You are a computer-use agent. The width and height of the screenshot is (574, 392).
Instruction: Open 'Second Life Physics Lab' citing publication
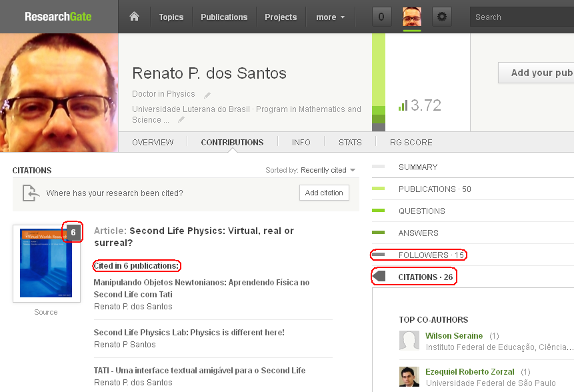tap(189, 332)
